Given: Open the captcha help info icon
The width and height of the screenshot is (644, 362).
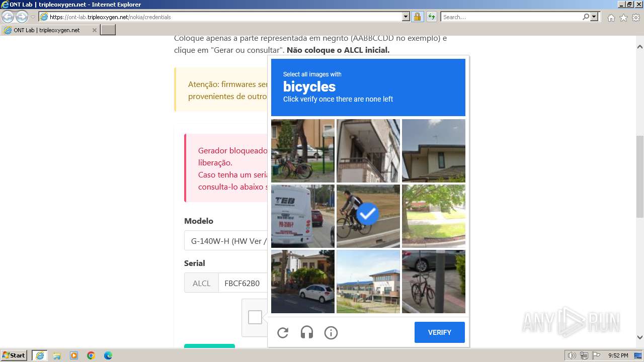Looking at the screenshot, I should pos(331,332).
